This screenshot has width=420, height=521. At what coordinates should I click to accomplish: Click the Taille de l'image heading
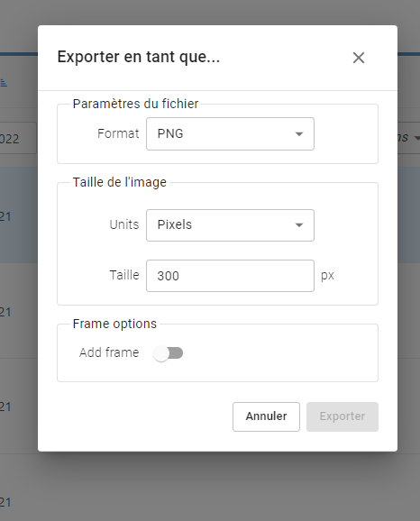point(120,182)
